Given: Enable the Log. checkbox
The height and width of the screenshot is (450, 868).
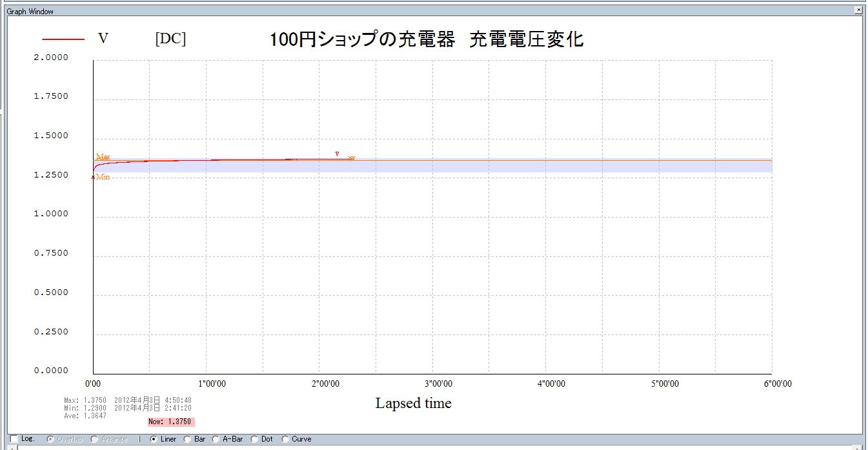Looking at the screenshot, I should [x=14, y=439].
